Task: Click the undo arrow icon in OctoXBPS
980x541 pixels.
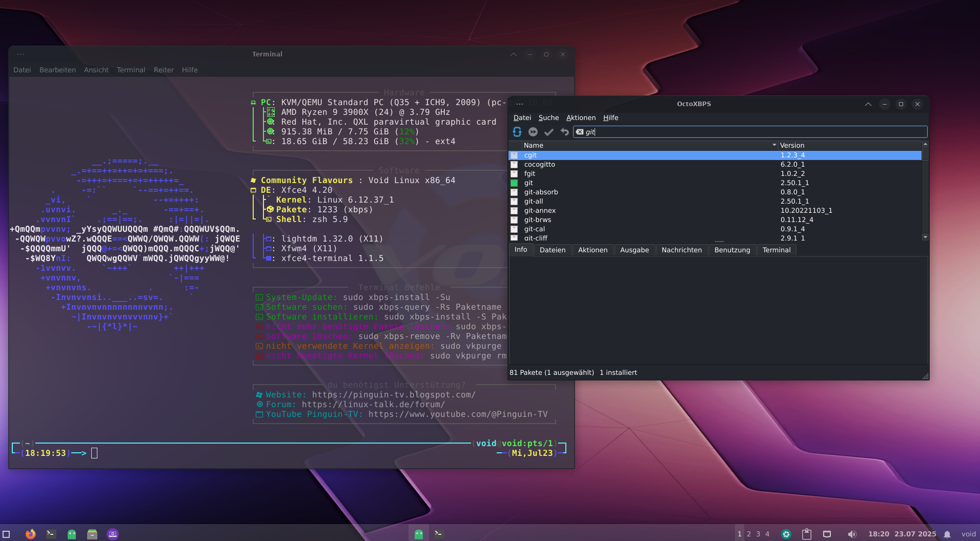Action: point(564,132)
